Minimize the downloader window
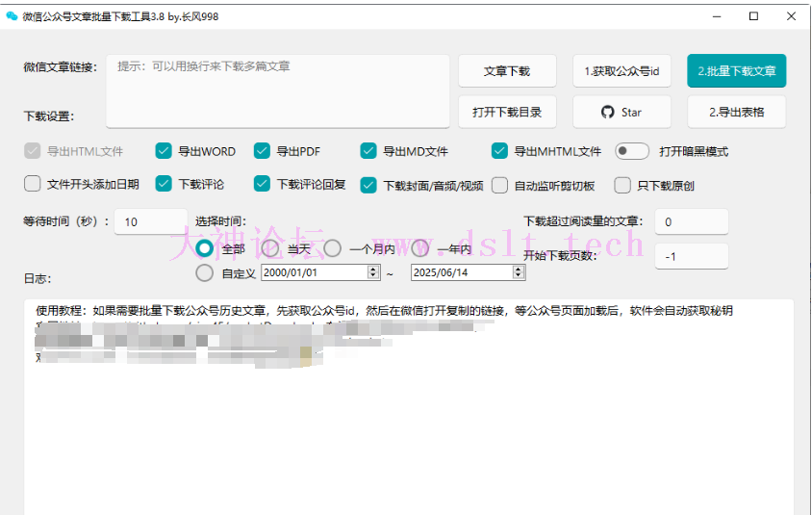The image size is (812, 515). (717, 16)
